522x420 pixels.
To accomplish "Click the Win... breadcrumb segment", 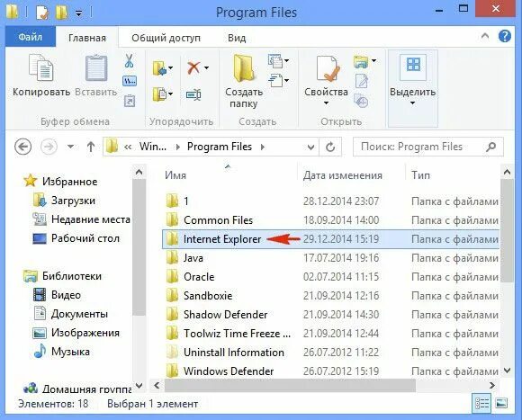I will click(153, 147).
